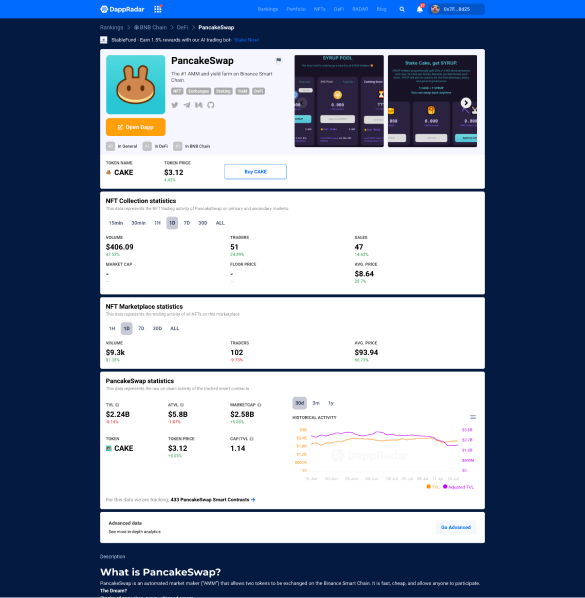
Task: Select ALL range in NFT Marketplace statistics
Action: coord(175,328)
